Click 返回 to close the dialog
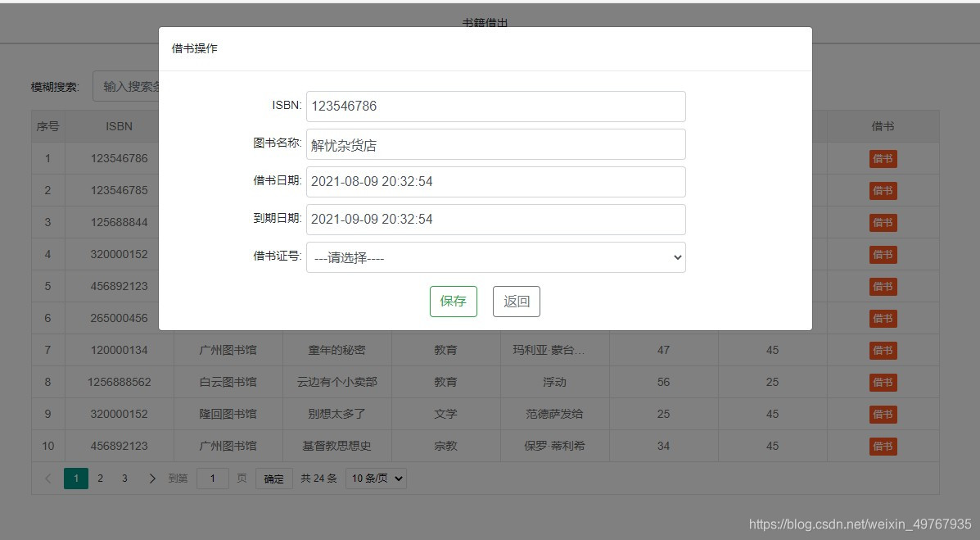980x540 pixels. (x=517, y=302)
